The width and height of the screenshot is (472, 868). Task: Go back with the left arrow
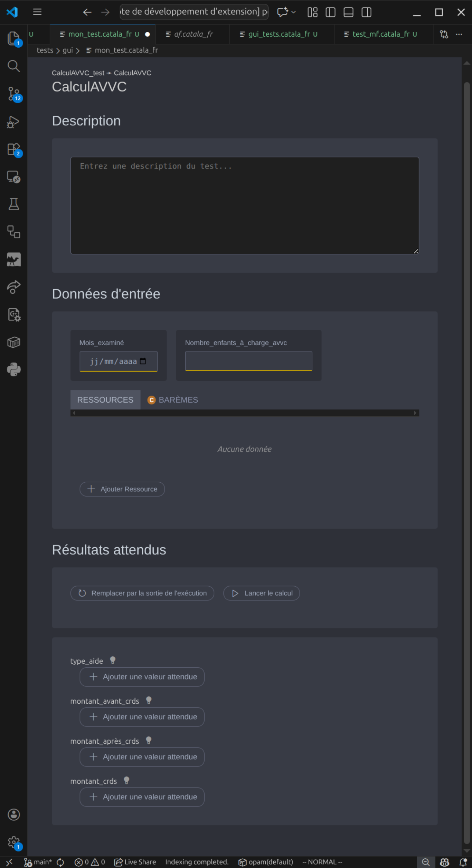coord(87,12)
